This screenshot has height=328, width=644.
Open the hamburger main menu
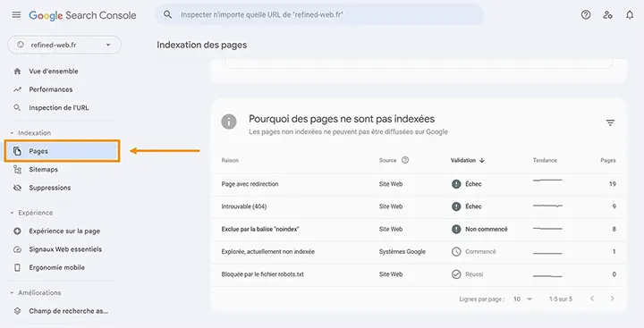(x=16, y=15)
